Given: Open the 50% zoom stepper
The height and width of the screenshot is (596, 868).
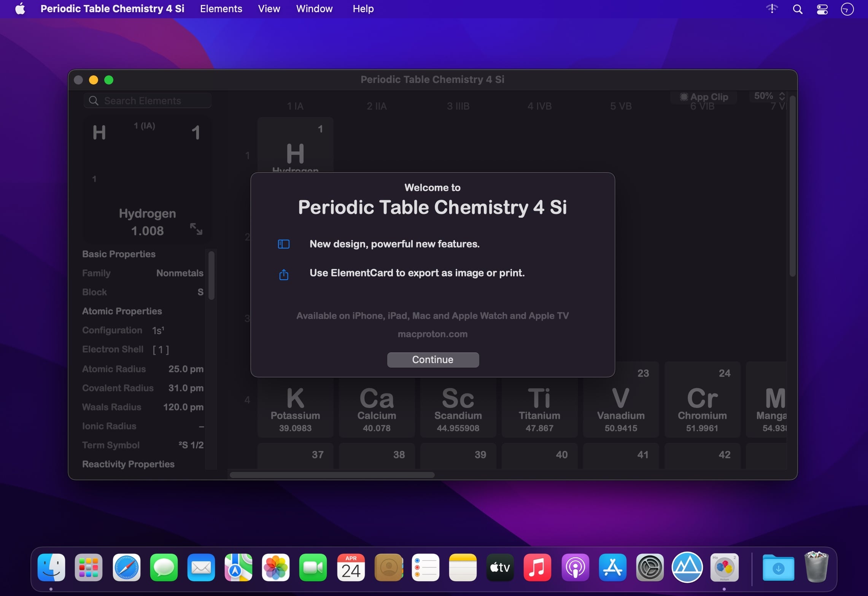Looking at the screenshot, I should [x=782, y=96].
